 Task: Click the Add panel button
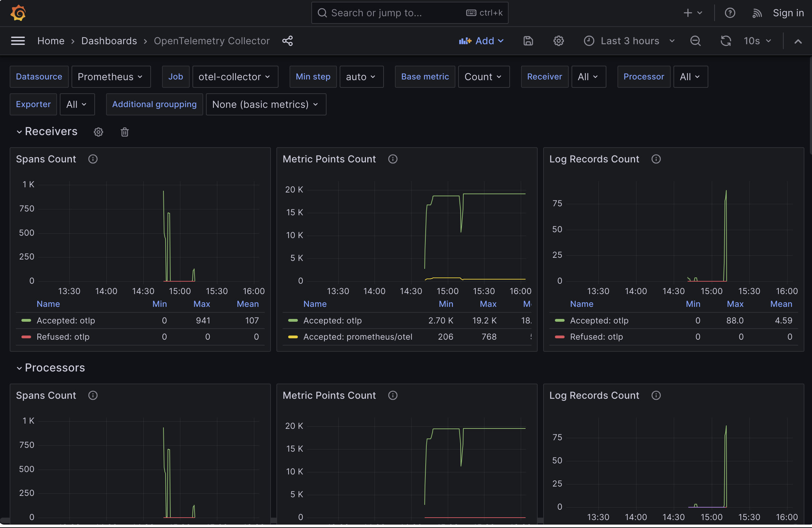tap(481, 41)
